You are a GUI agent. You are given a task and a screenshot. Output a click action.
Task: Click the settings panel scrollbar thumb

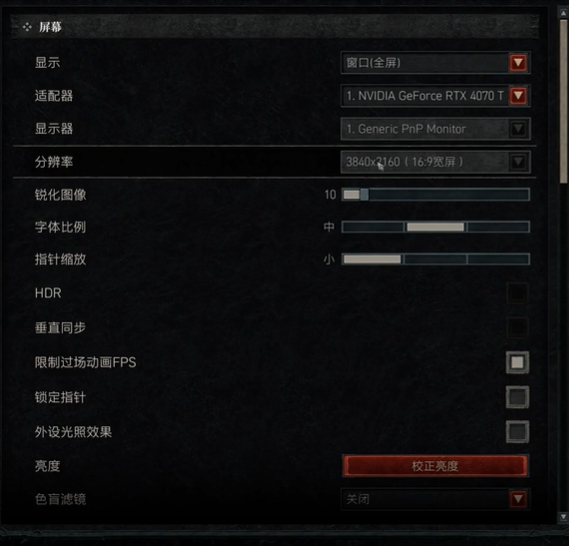(563, 102)
